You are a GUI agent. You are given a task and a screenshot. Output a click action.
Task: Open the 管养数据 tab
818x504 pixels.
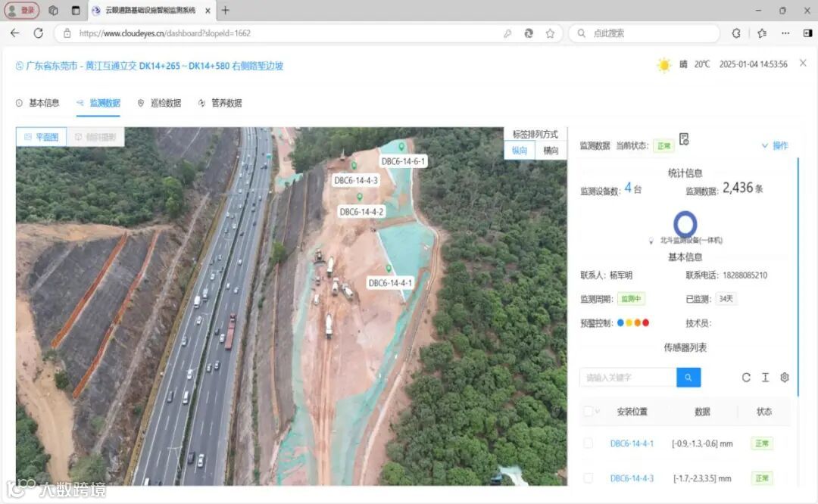220,103
